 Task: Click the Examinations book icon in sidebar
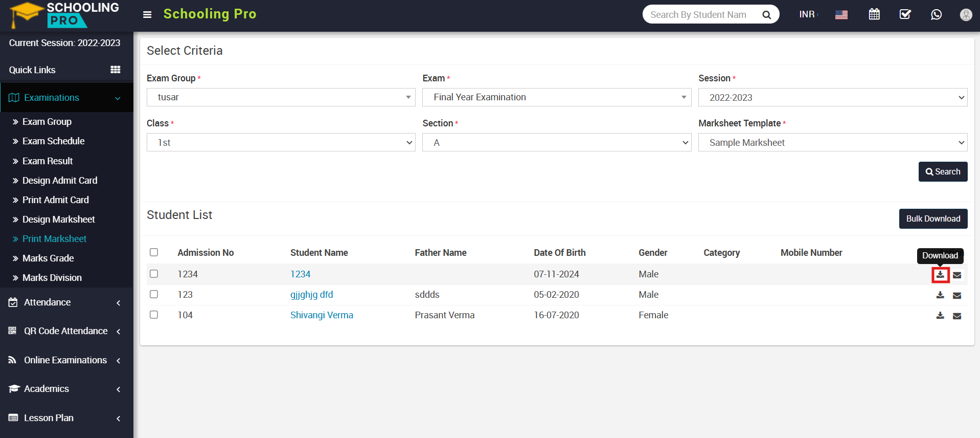click(14, 98)
